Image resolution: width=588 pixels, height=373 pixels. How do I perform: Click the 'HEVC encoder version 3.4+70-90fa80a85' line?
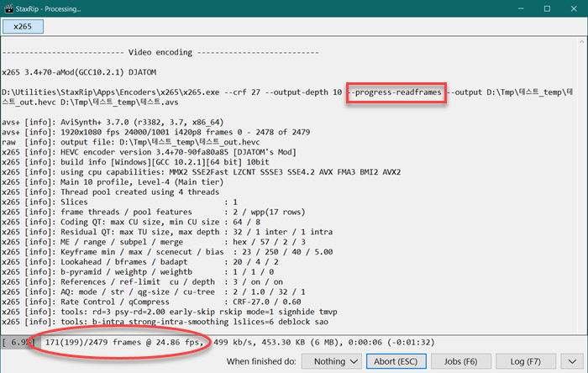tap(150, 152)
